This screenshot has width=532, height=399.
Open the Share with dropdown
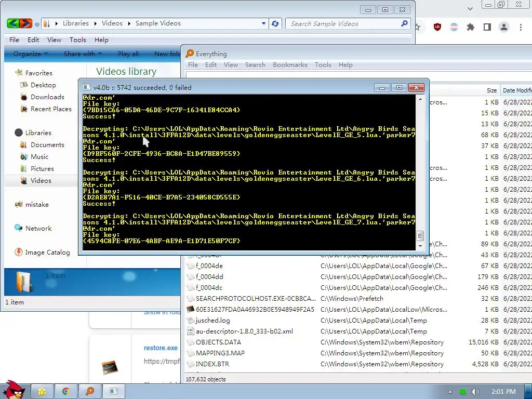pyautogui.click(x=83, y=54)
